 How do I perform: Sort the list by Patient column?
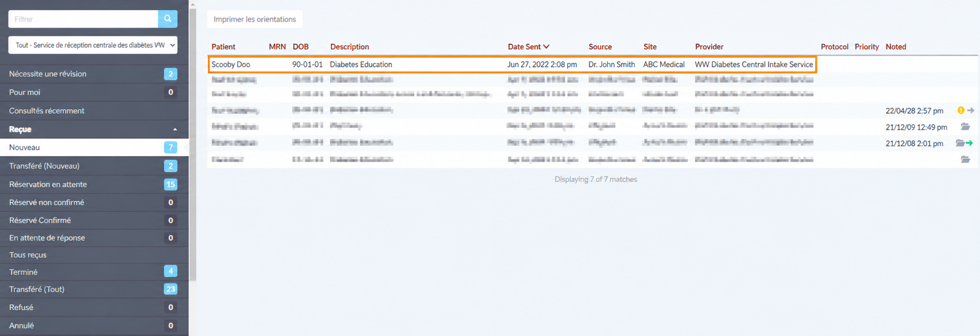(x=223, y=46)
